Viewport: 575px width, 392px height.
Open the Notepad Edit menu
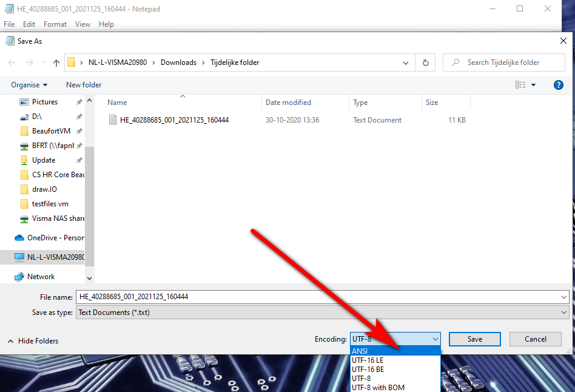pos(29,24)
